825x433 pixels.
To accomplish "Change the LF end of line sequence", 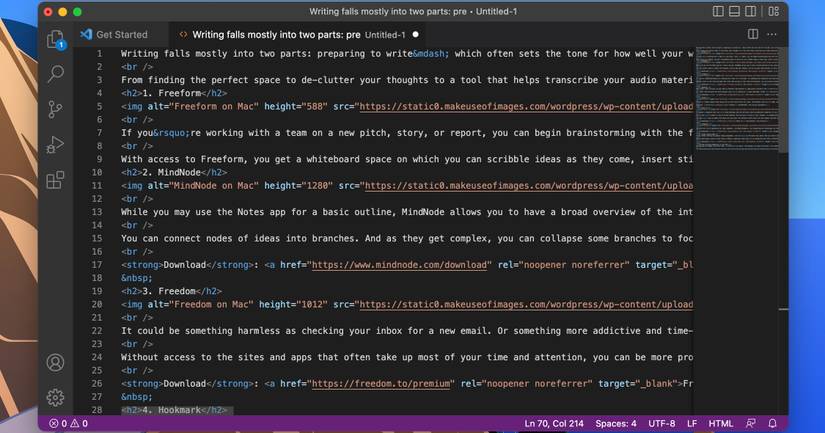I will (x=692, y=423).
